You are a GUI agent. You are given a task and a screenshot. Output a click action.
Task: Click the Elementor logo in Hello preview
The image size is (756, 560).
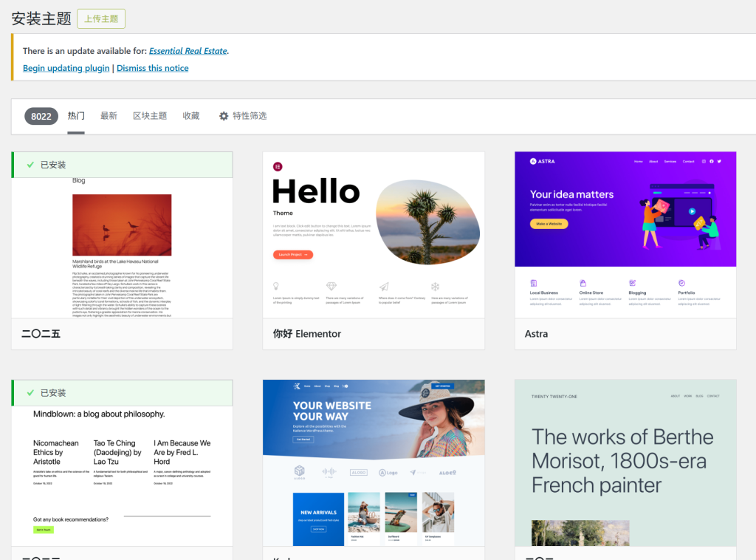click(278, 167)
